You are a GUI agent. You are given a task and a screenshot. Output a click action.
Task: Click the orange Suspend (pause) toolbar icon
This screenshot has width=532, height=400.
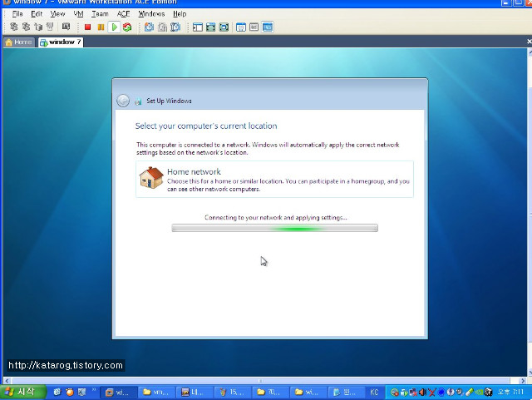coord(101,27)
